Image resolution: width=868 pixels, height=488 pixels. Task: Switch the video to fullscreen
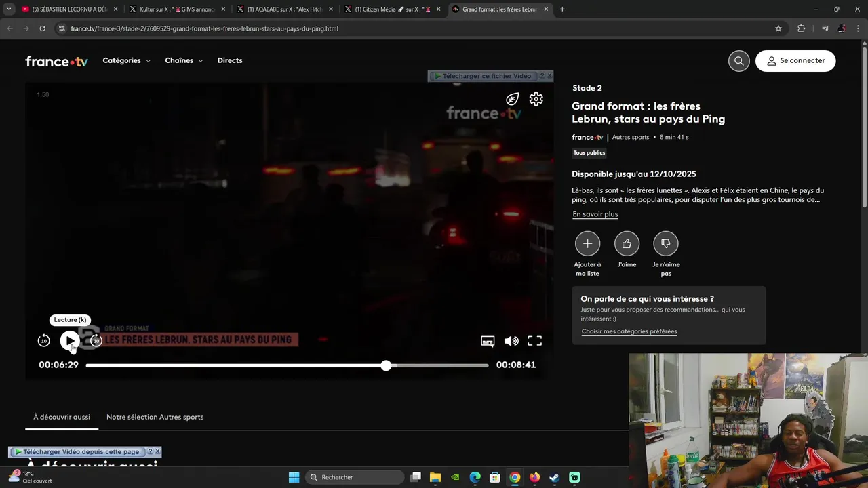(x=534, y=341)
